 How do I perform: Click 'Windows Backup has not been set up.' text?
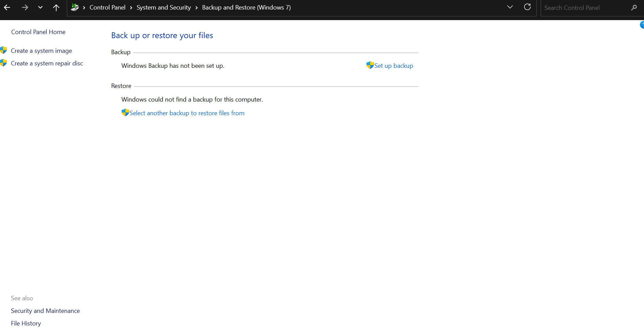173,66
